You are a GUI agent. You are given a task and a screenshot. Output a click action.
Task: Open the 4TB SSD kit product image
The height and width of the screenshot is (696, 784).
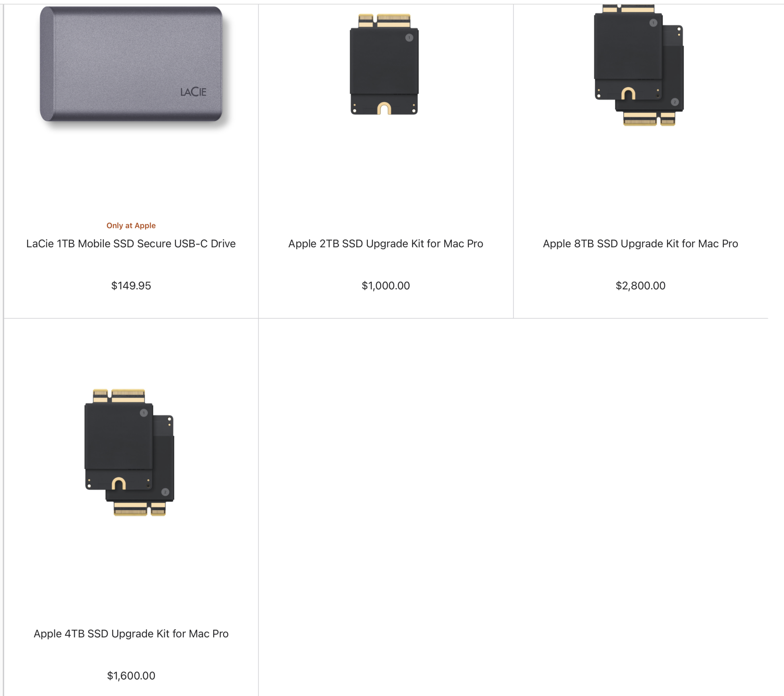129,452
